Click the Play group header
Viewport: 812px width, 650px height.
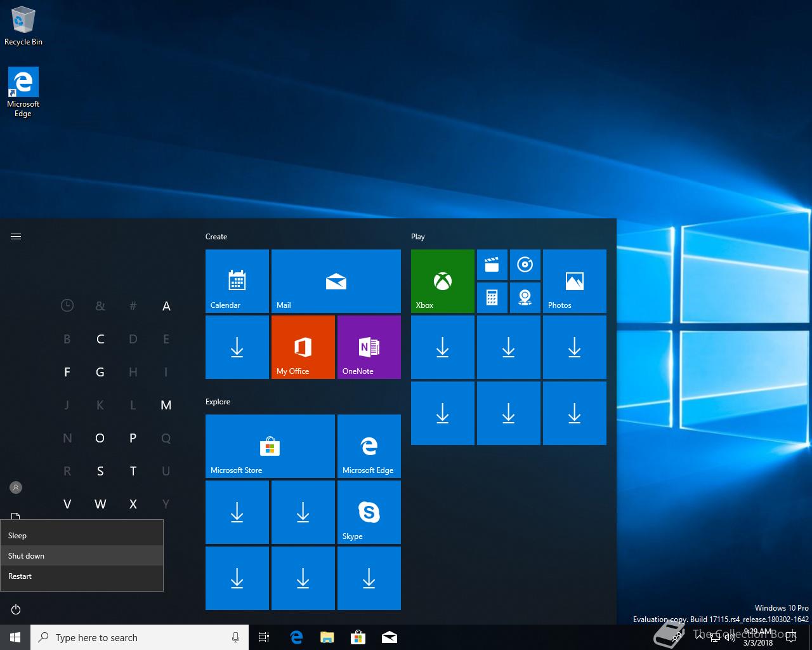(x=418, y=237)
